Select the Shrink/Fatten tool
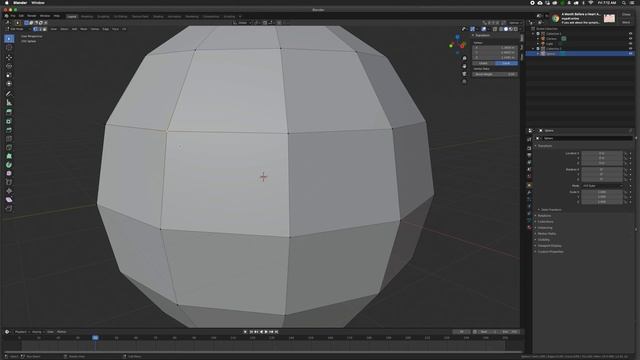This screenshot has width=640, height=360. pyautogui.click(x=9, y=191)
